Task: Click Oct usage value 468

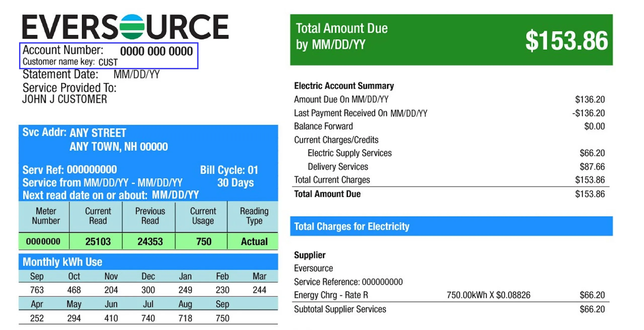Action: pyautogui.click(x=74, y=290)
